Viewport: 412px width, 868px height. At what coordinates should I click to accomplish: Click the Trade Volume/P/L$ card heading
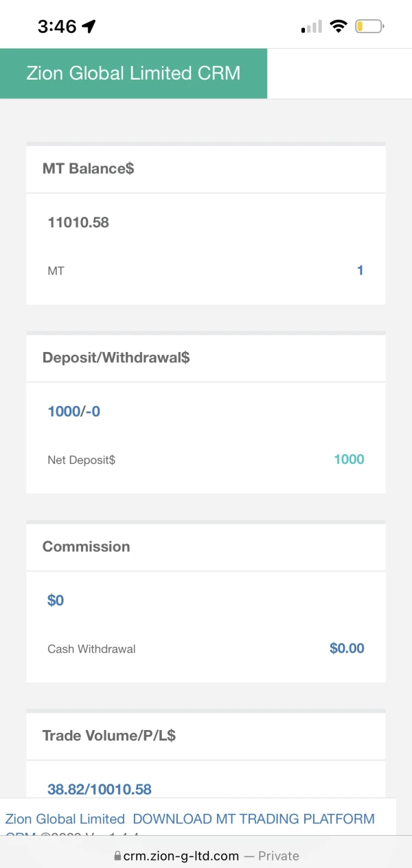(109, 735)
